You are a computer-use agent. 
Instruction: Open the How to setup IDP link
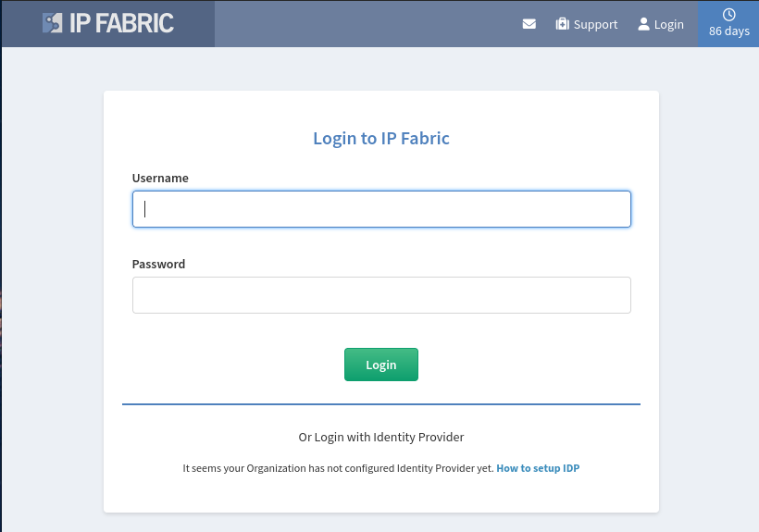click(538, 468)
